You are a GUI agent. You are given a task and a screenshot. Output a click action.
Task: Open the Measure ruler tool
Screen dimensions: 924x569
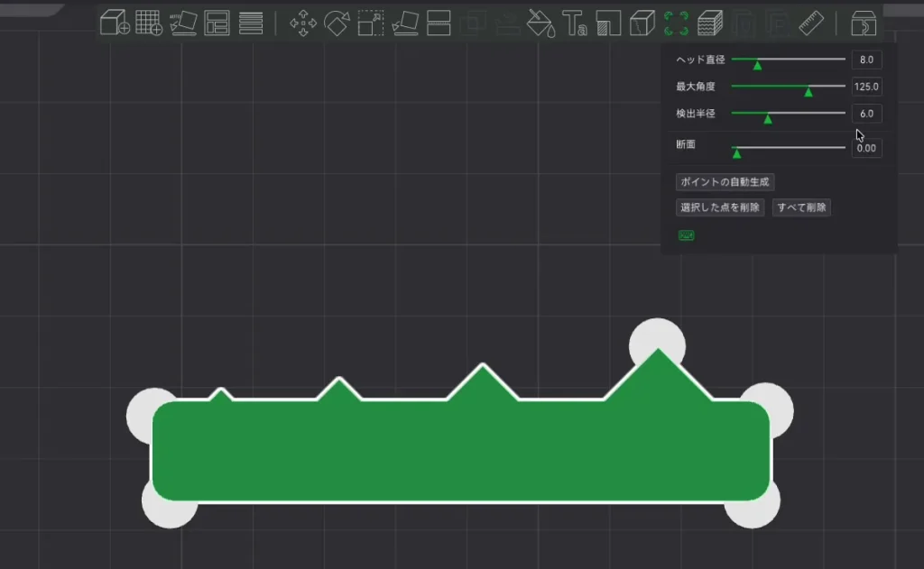[811, 23]
